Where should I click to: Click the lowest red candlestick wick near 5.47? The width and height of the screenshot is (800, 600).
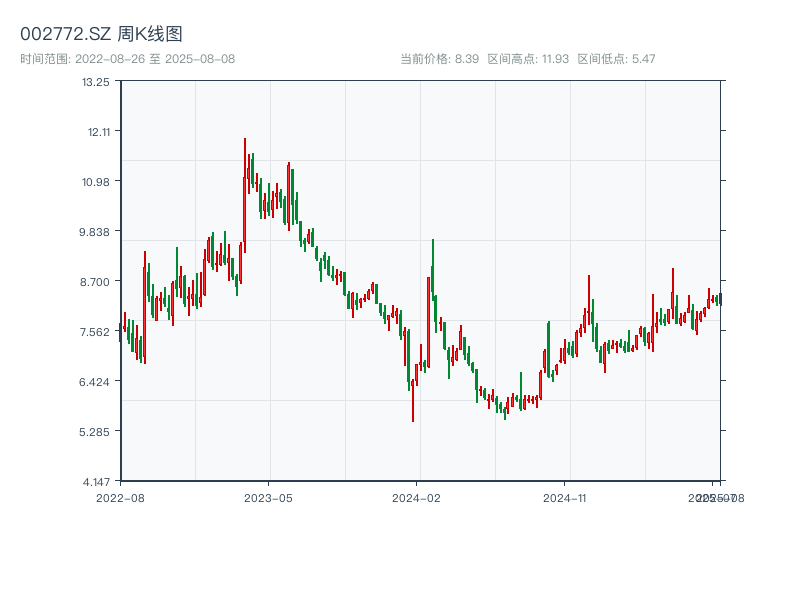[x=413, y=401]
